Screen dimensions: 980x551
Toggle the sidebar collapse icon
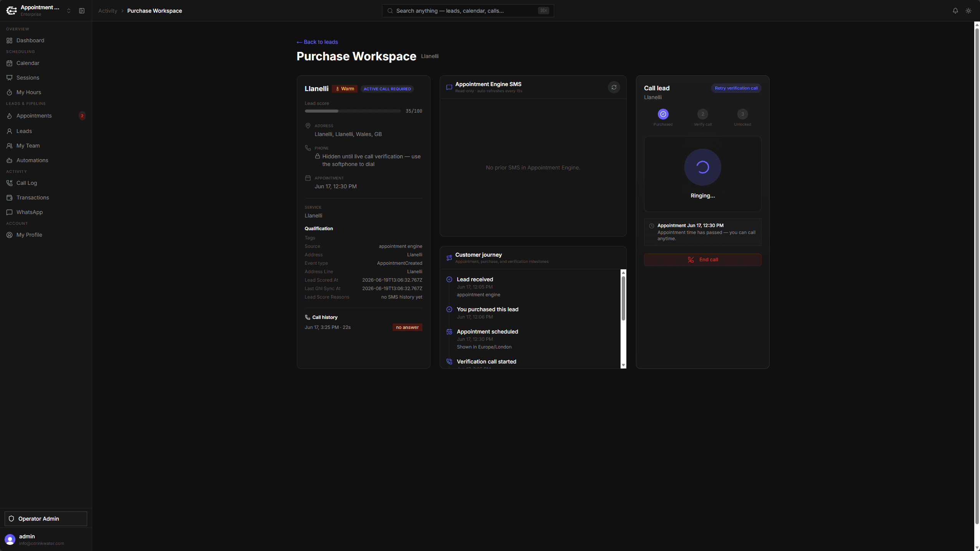(x=82, y=11)
